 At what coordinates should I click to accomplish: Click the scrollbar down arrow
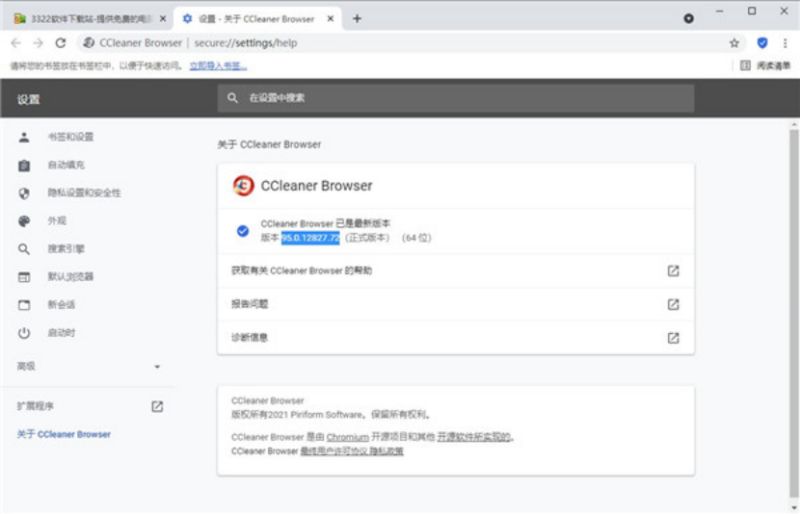point(794,507)
